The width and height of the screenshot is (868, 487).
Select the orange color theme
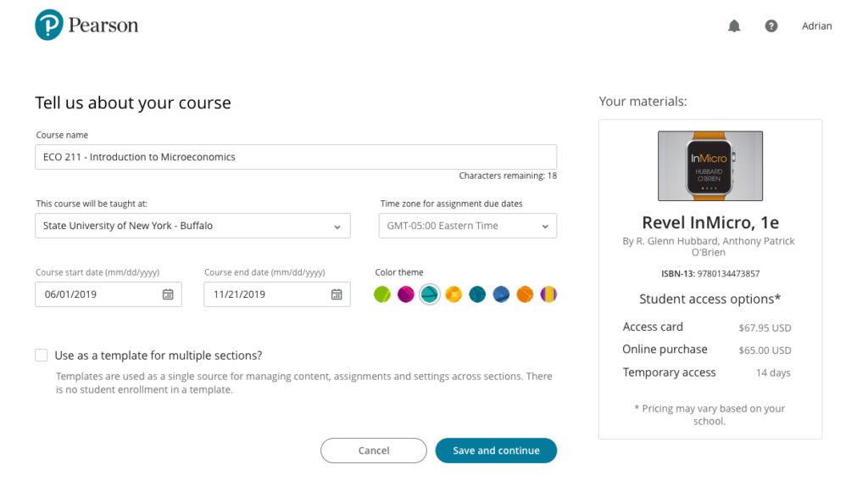525,294
